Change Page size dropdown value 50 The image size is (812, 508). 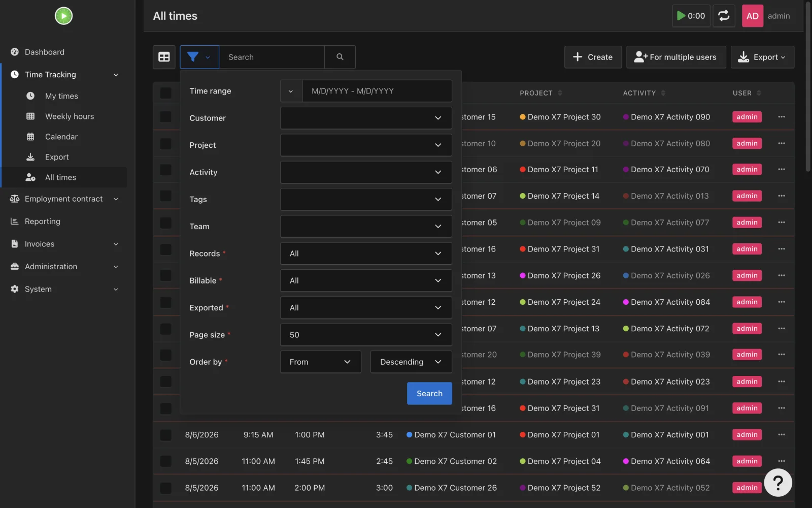coord(366,335)
